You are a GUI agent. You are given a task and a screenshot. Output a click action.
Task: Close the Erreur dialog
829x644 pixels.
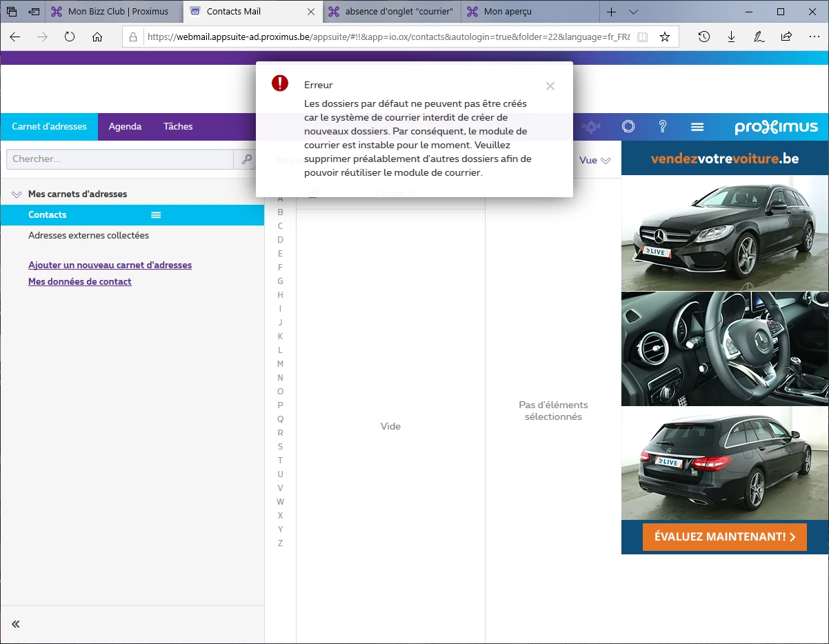[x=550, y=86]
